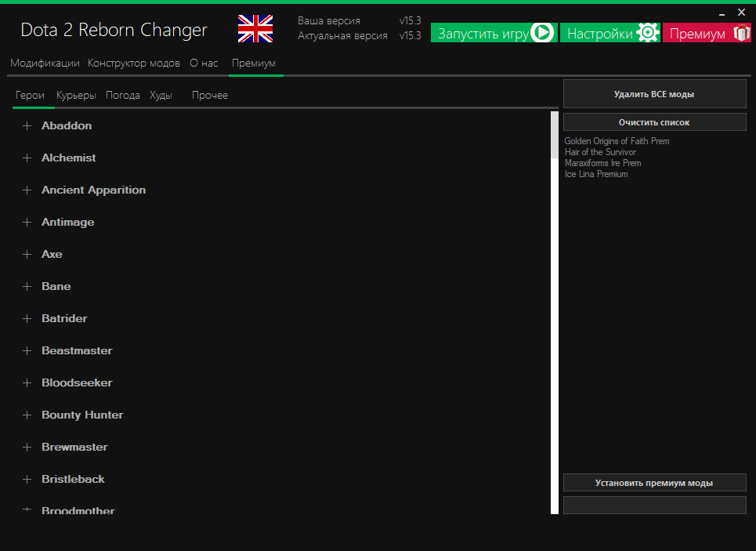Expand the Beastmaster plus sign
The image size is (756, 551).
(x=27, y=351)
